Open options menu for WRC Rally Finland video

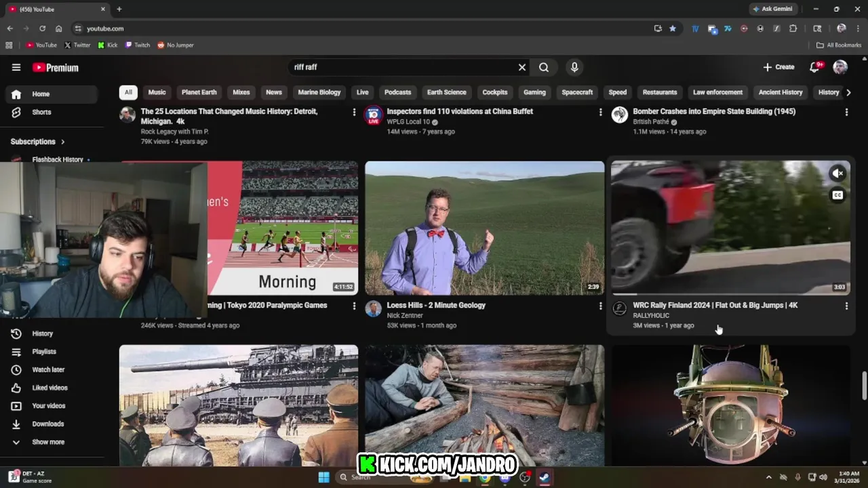click(x=846, y=306)
